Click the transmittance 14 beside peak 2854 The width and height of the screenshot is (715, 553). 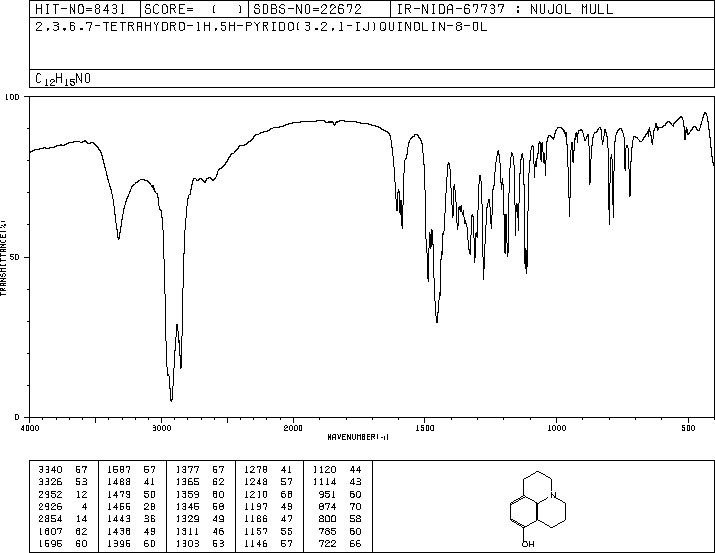(x=81, y=519)
